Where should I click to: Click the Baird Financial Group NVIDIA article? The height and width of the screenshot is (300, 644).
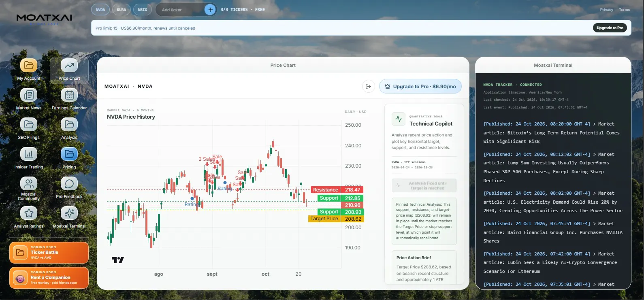click(x=553, y=232)
